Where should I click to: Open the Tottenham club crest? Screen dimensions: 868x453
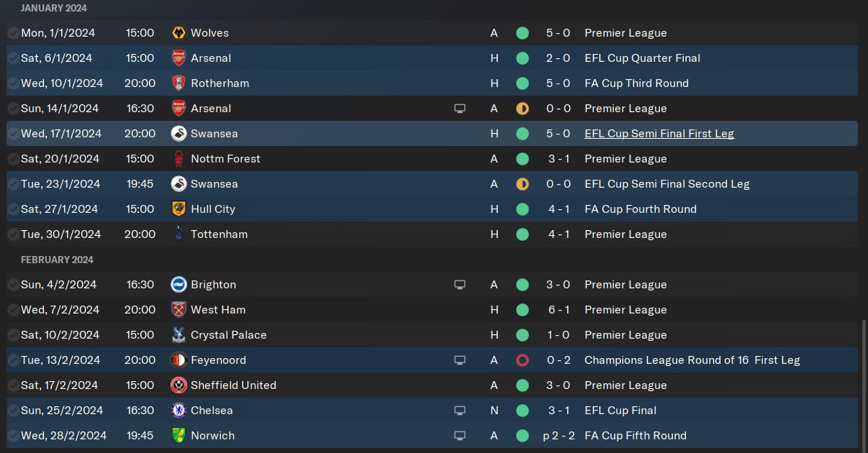point(178,234)
